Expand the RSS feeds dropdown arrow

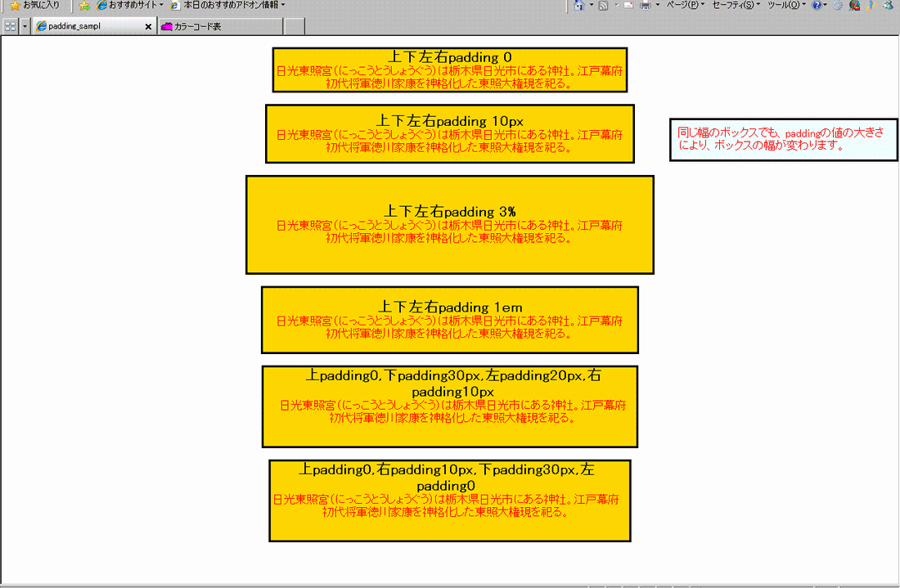616,5
